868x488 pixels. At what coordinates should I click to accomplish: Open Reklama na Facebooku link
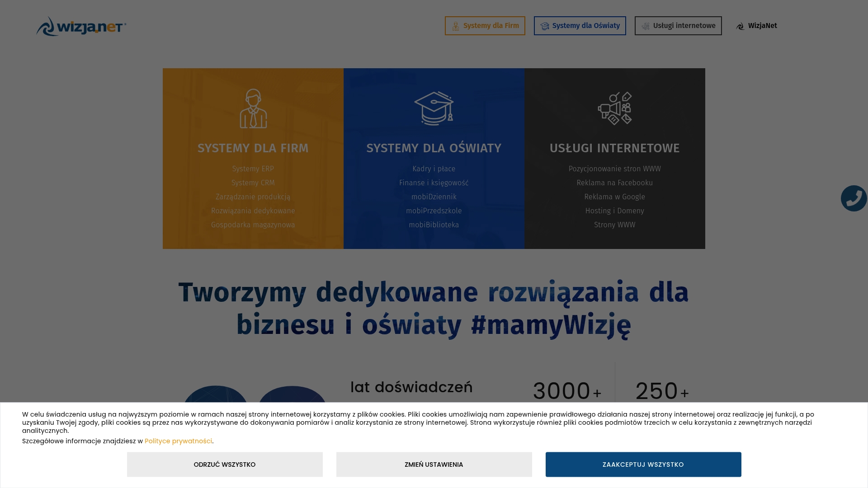point(615,183)
